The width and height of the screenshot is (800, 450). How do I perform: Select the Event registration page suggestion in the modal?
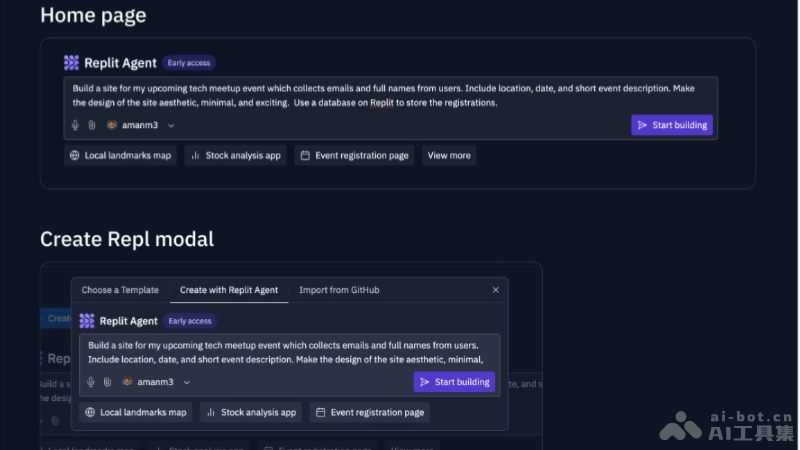point(369,412)
